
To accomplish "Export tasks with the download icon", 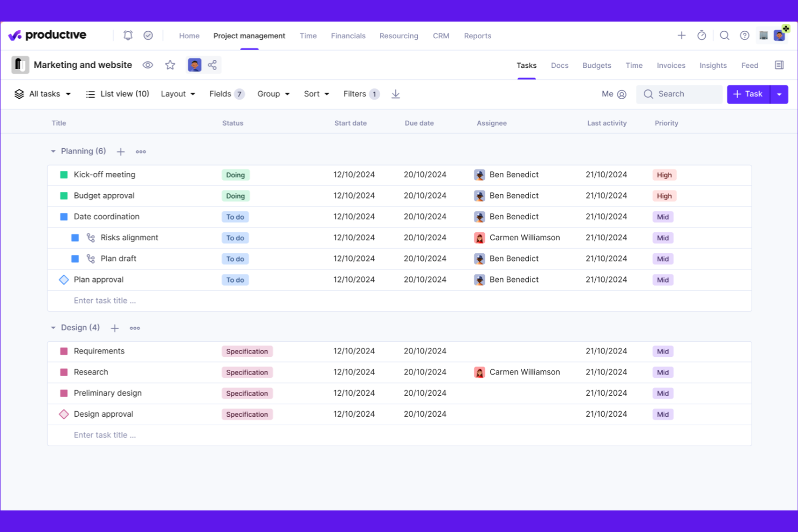I will (395, 94).
